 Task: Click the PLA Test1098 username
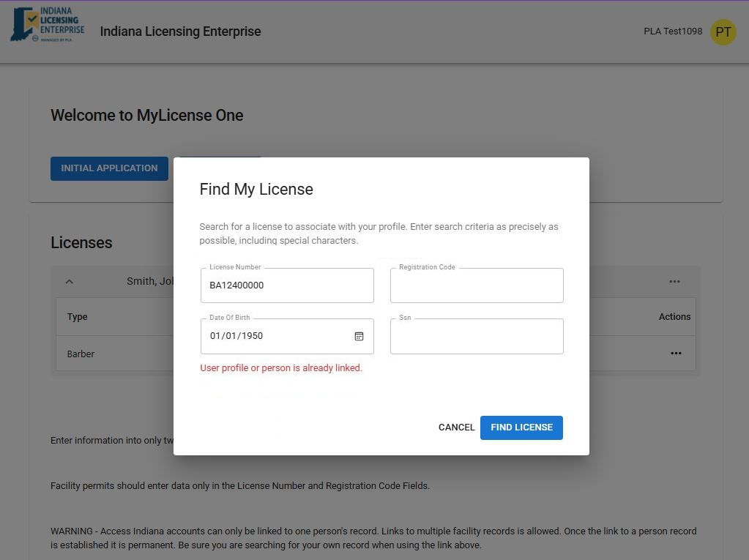click(x=672, y=31)
